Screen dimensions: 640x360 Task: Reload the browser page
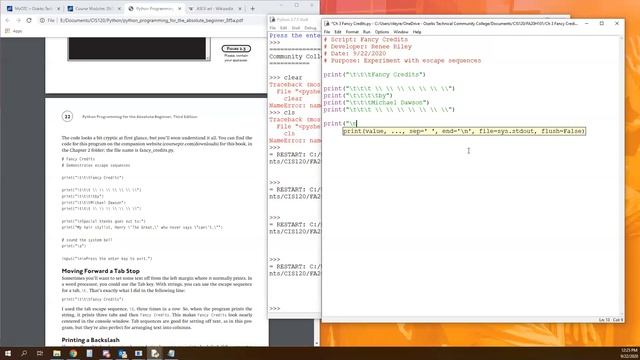[x=29, y=20]
